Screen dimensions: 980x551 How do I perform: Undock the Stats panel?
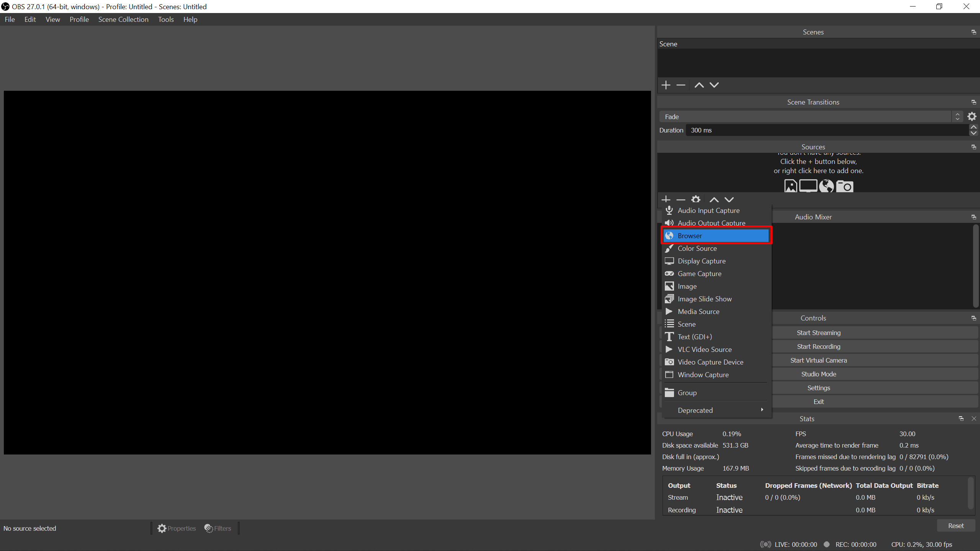point(961,419)
